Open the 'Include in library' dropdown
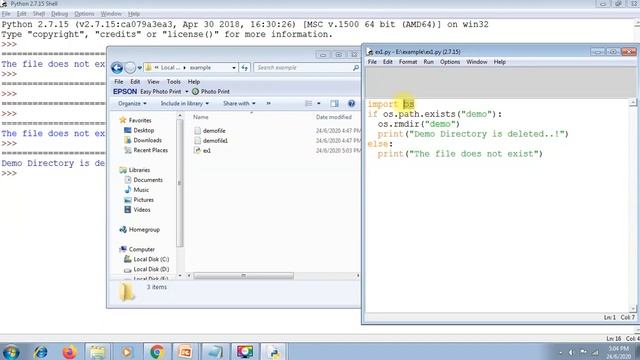640x360 pixels. point(184,104)
